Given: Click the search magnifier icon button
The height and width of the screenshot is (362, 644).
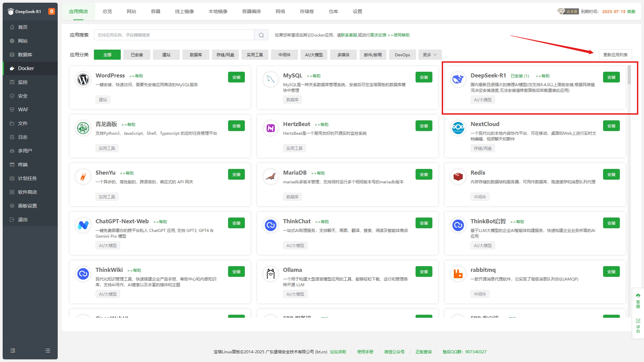Looking at the screenshot, I should 261,35.
